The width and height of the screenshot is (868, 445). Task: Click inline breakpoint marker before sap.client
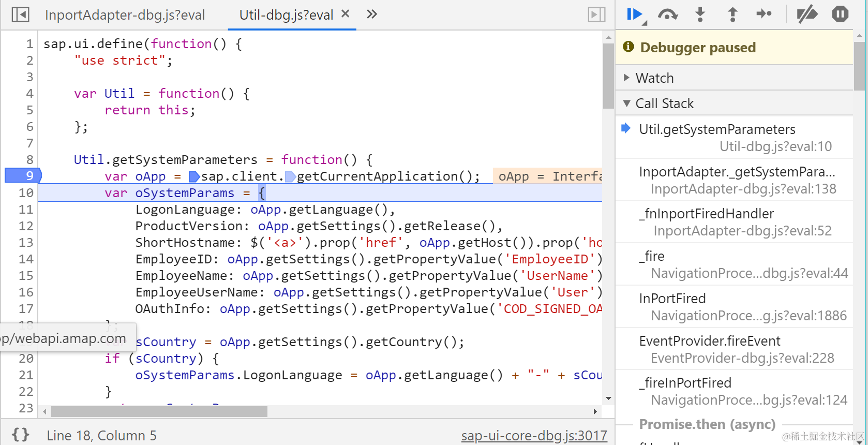(194, 177)
